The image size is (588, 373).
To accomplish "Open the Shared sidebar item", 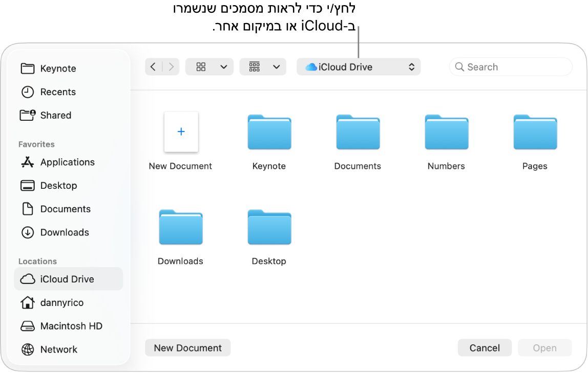I will pos(68,115).
